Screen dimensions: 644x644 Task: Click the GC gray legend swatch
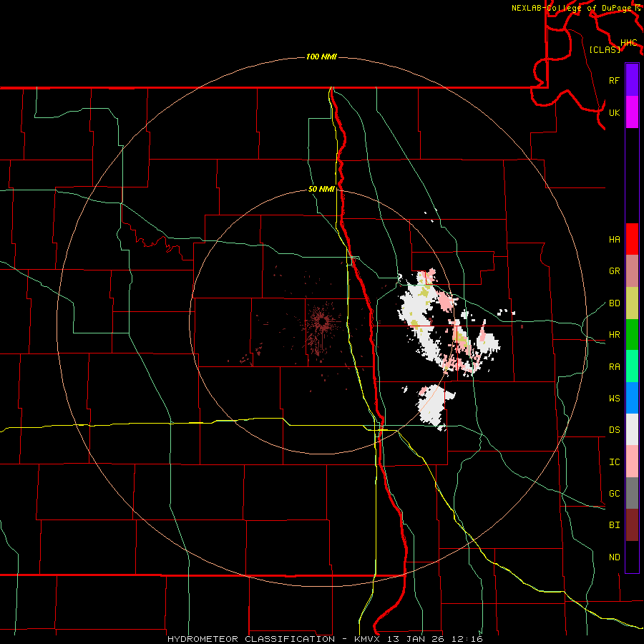(x=632, y=493)
